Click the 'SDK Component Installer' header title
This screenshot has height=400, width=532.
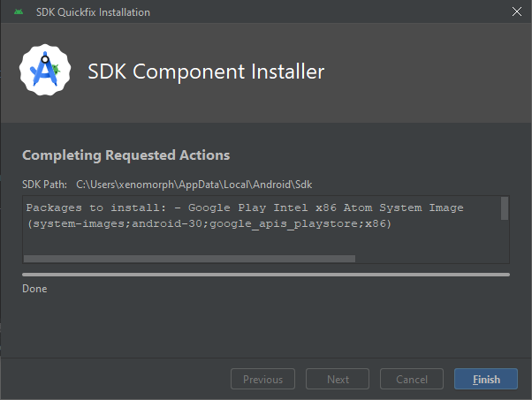point(206,72)
